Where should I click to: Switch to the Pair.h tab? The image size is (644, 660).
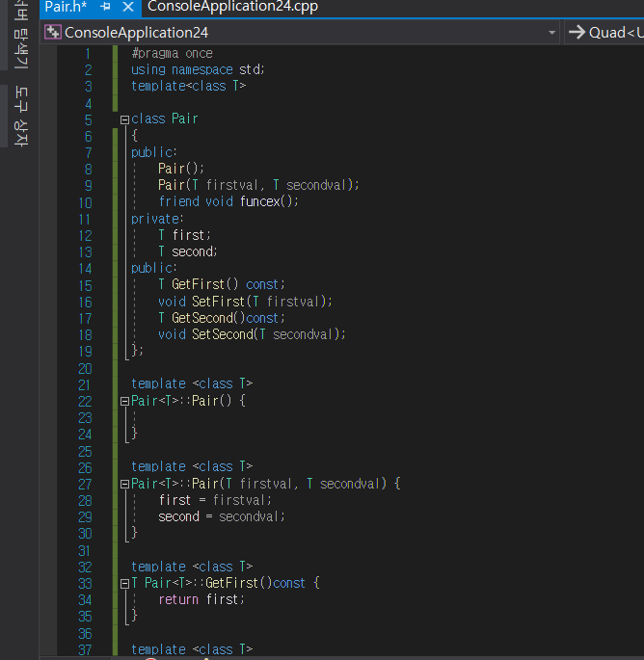(66, 7)
